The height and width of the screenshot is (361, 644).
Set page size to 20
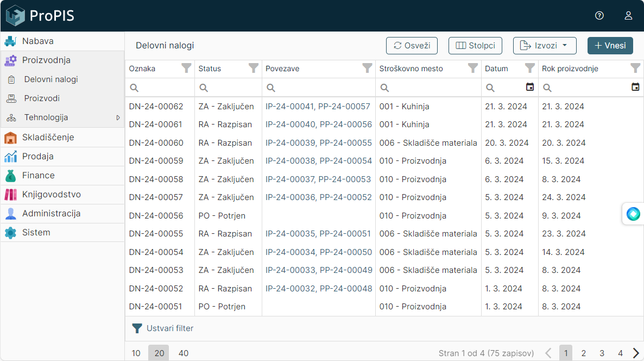[159, 353]
